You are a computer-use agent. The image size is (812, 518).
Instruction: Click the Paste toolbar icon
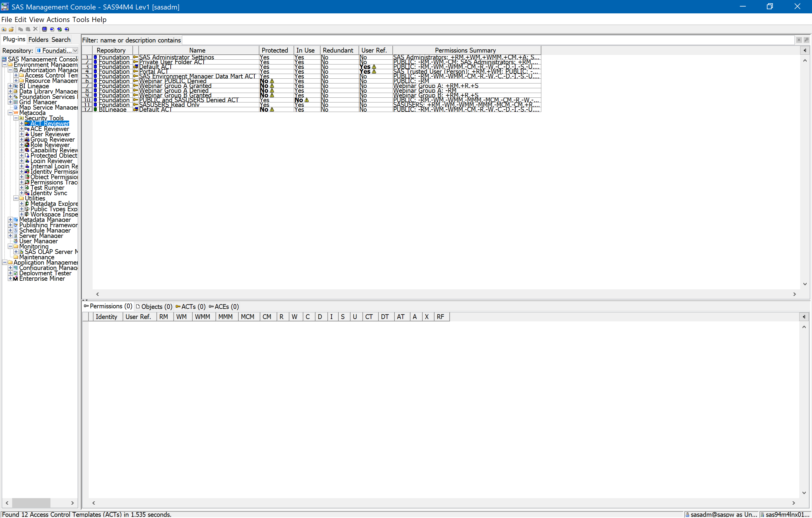tap(28, 29)
